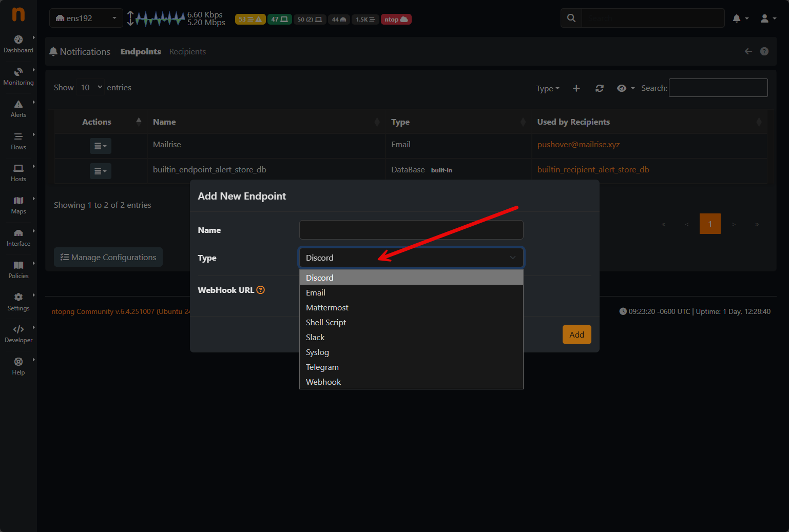Click the Mailrise endpoint name cell
This screenshot has height=532, width=789.
click(x=266, y=145)
